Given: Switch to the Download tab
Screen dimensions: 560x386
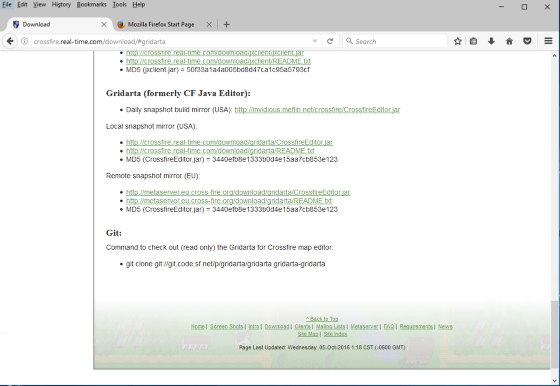Looking at the screenshot, I should point(59,25).
